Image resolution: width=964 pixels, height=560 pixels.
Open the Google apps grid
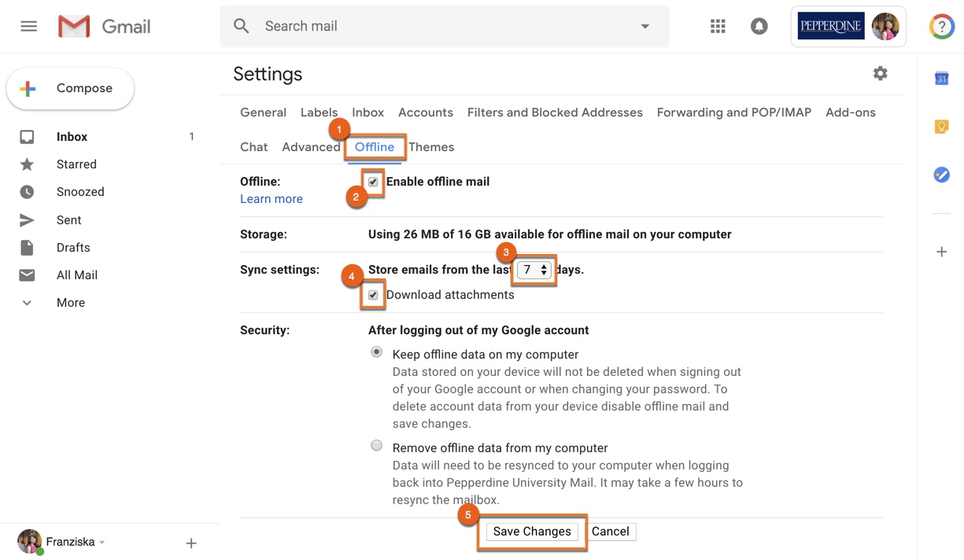point(717,25)
